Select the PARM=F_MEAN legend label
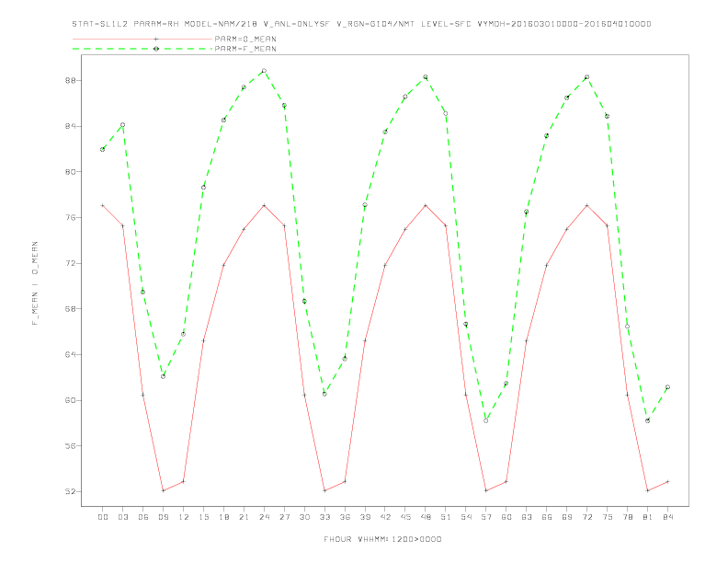728x563 pixels. tap(245, 49)
